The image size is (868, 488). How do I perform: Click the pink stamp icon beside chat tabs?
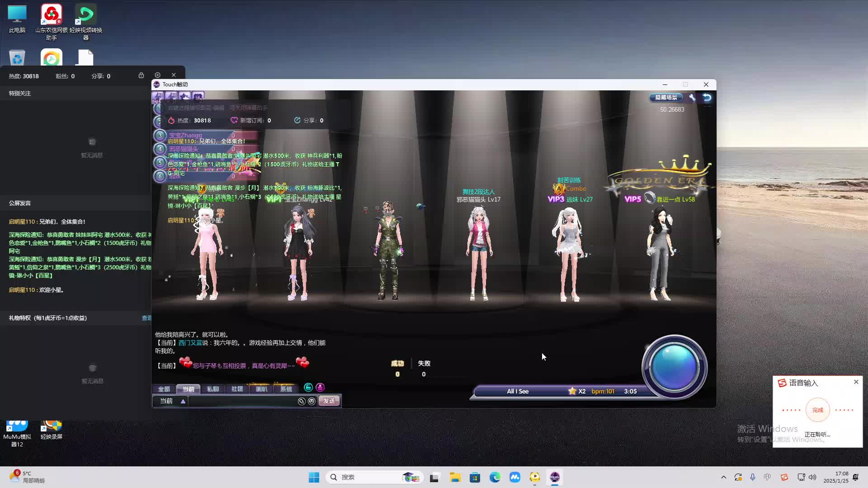320,388
